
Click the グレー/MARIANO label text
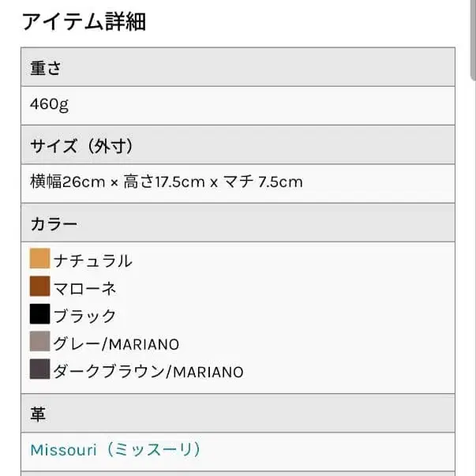click(116, 344)
